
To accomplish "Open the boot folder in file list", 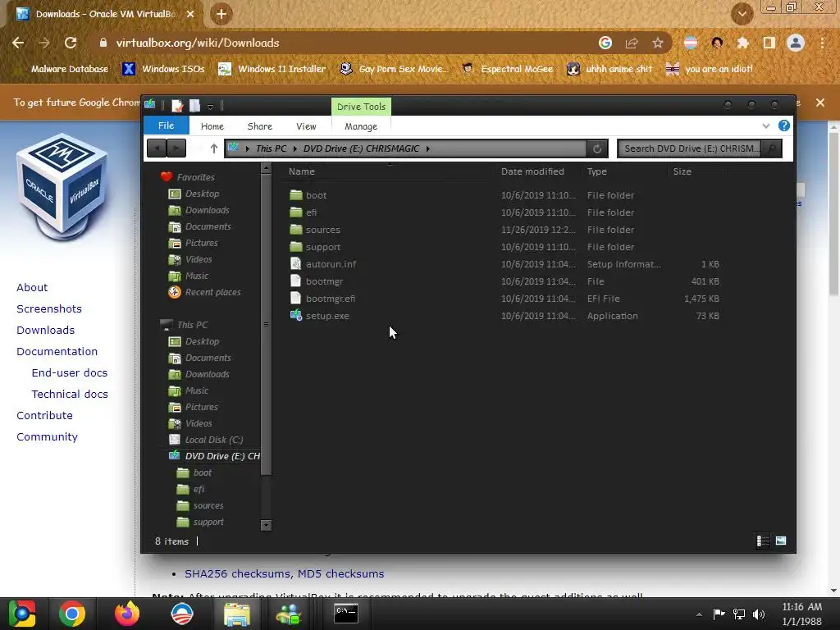I will [316, 195].
